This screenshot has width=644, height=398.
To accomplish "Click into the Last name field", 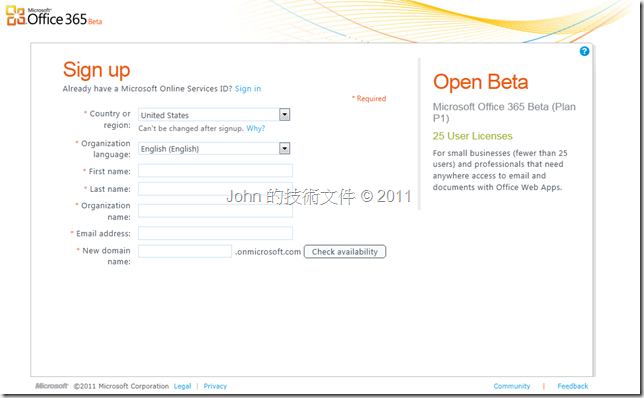I will (x=215, y=189).
